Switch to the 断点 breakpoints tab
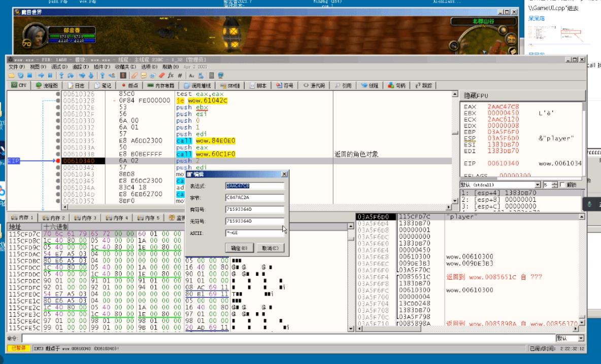The image size is (601, 364). coord(130,86)
